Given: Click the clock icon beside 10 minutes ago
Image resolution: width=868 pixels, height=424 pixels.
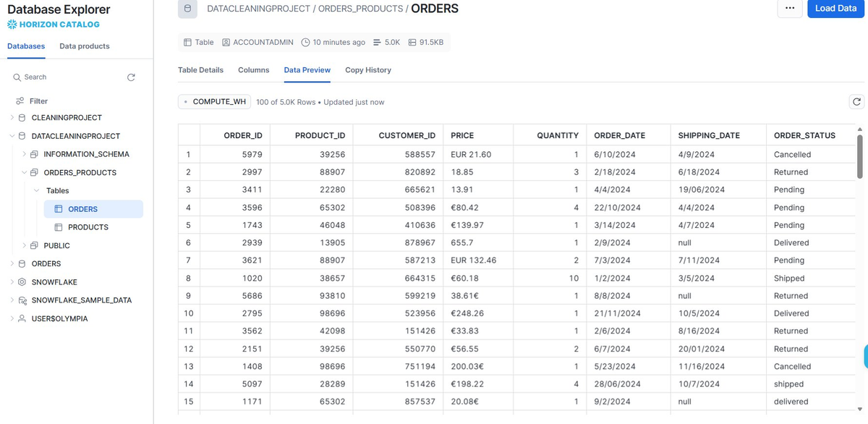Looking at the screenshot, I should pos(305,43).
